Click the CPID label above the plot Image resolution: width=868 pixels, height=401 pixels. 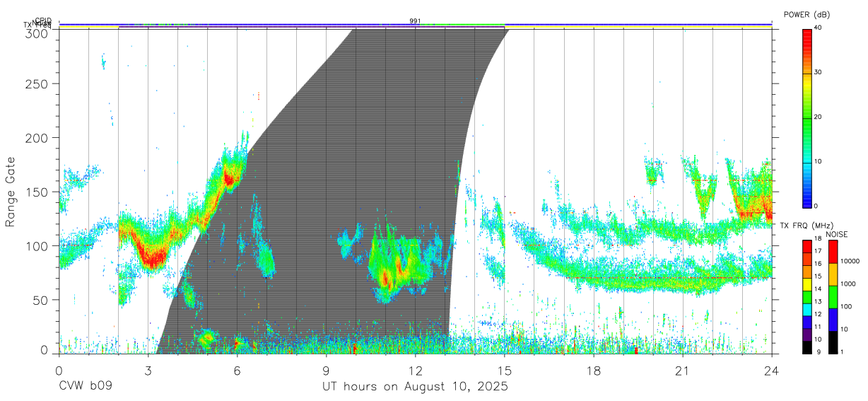[x=43, y=21]
